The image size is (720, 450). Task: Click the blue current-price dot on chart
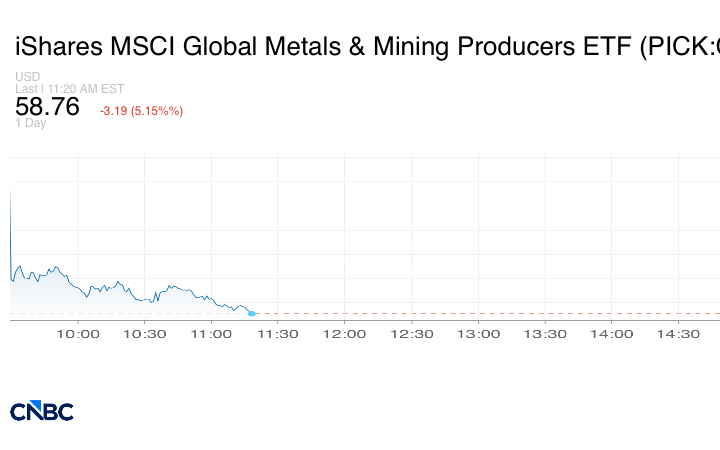[x=251, y=314]
